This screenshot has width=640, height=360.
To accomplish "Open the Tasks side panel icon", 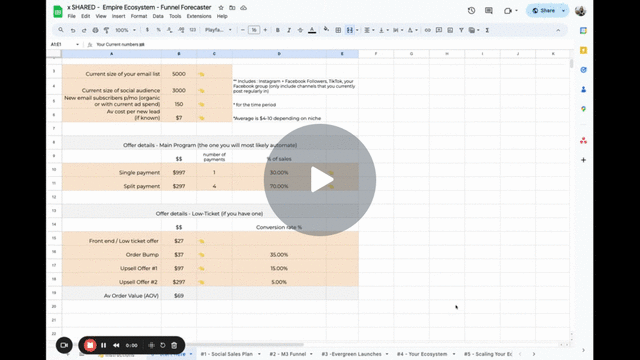I will 583,70.
